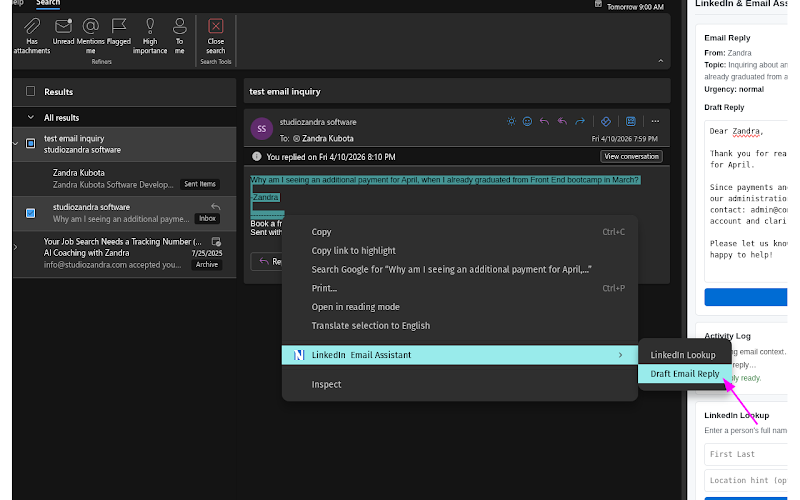This screenshot has width=800, height=500.
Task: Toggle dark mode sun icon in message header
Action: tap(511, 121)
